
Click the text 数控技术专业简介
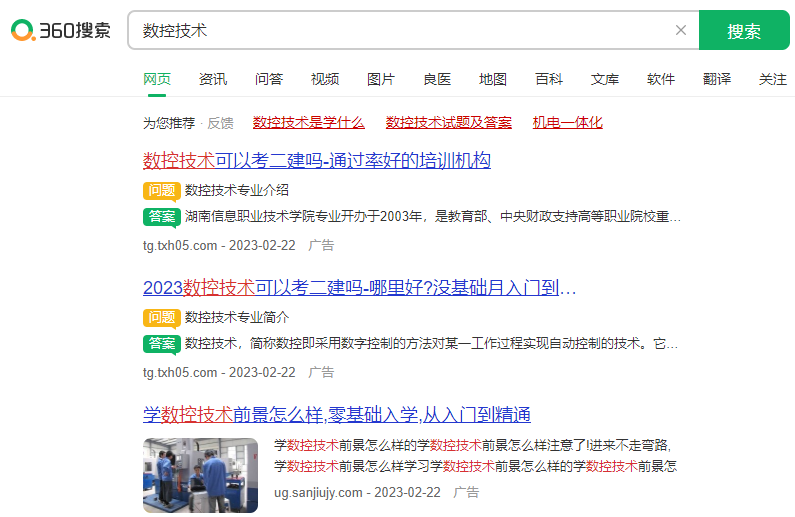237,317
